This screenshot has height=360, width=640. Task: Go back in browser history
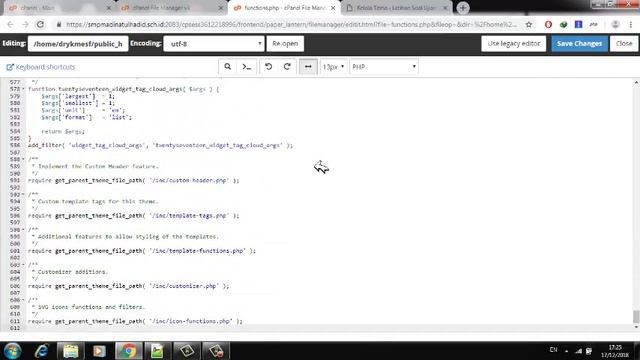pos(10,25)
